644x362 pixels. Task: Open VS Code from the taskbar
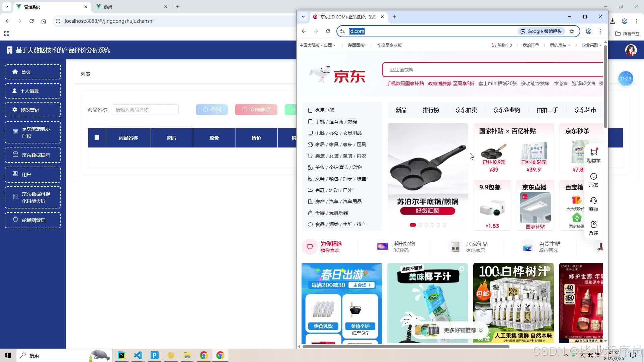138,355
